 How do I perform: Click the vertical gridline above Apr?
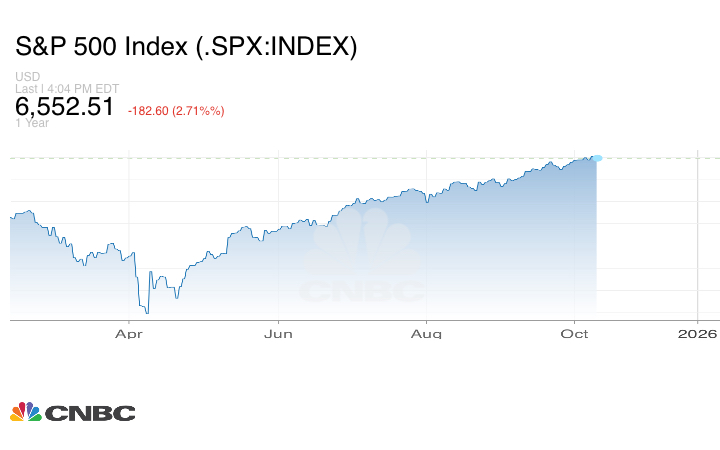coord(129,200)
